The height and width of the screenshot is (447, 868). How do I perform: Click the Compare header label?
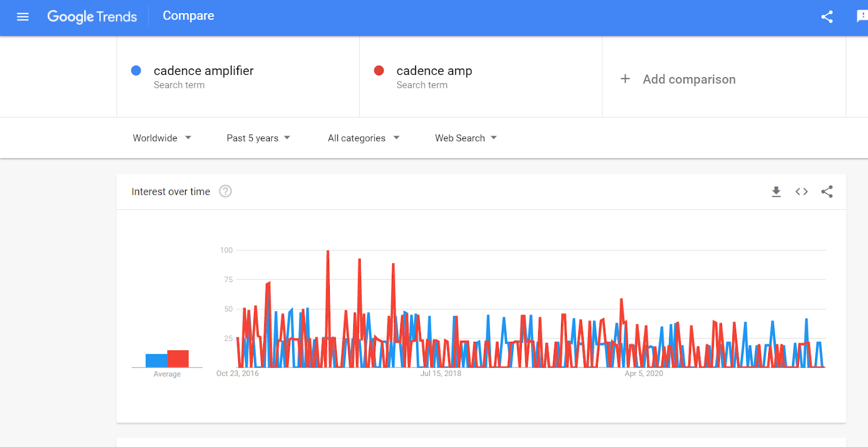(188, 16)
